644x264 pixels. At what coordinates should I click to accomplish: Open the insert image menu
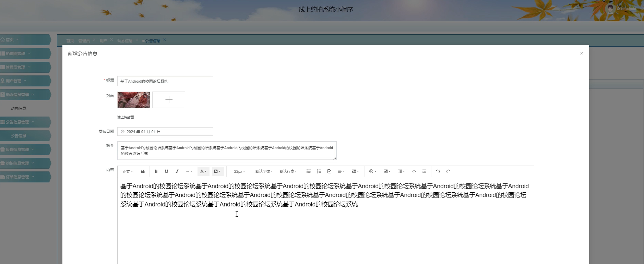387,171
